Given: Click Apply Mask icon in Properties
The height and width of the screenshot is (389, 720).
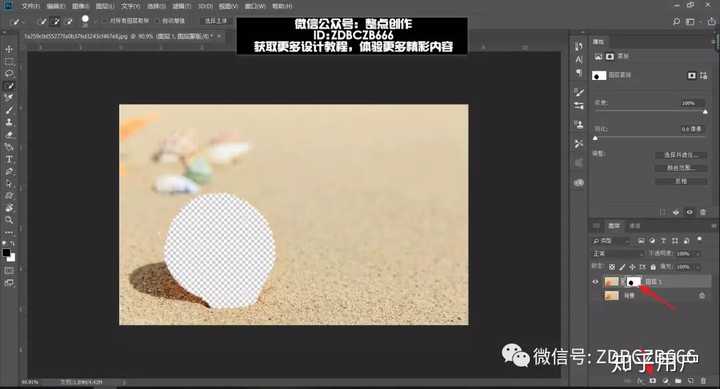Looking at the screenshot, I should tap(676, 212).
